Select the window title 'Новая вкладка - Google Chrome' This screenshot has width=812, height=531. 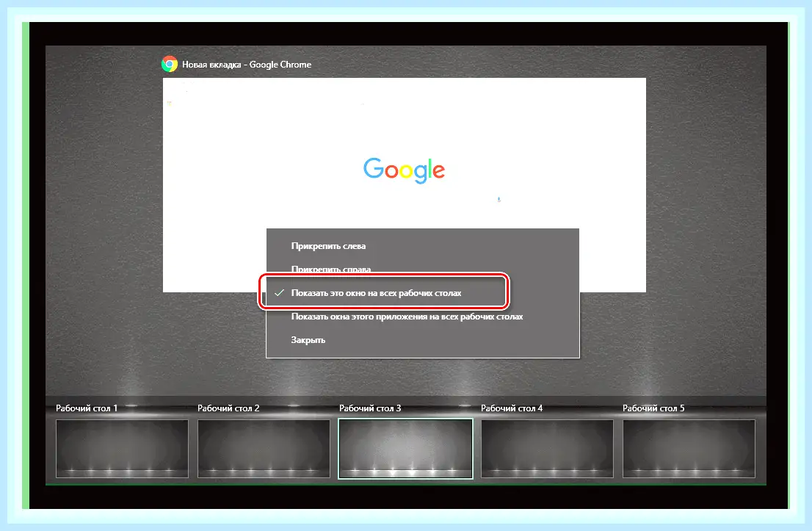coord(247,64)
